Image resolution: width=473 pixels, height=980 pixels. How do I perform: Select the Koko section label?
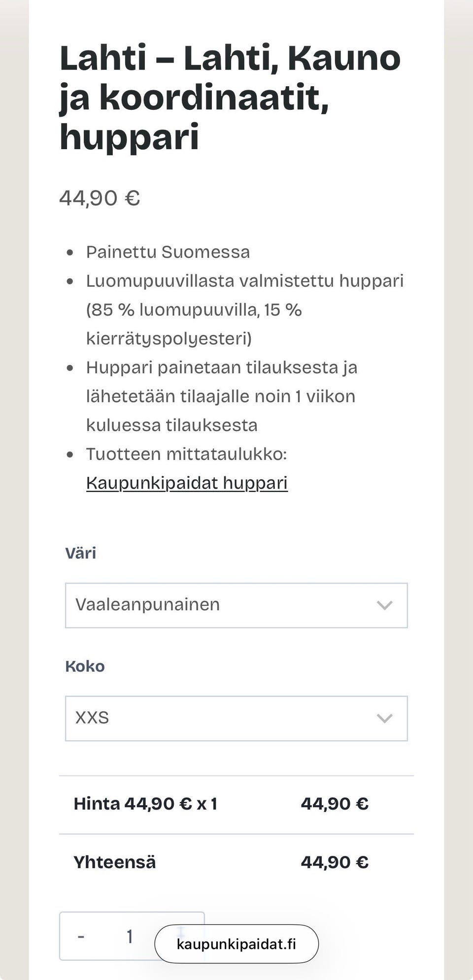coord(84,666)
